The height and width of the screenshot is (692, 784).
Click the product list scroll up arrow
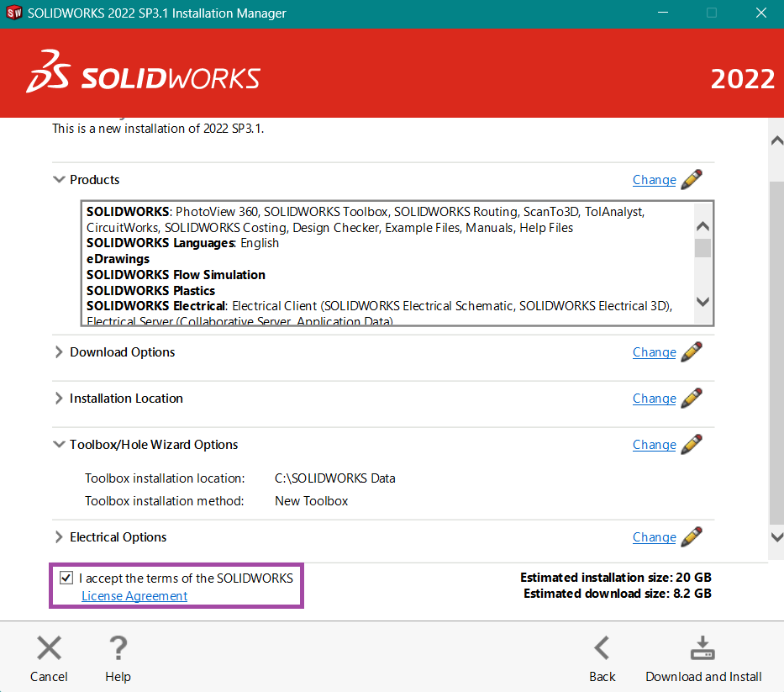point(703,227)
